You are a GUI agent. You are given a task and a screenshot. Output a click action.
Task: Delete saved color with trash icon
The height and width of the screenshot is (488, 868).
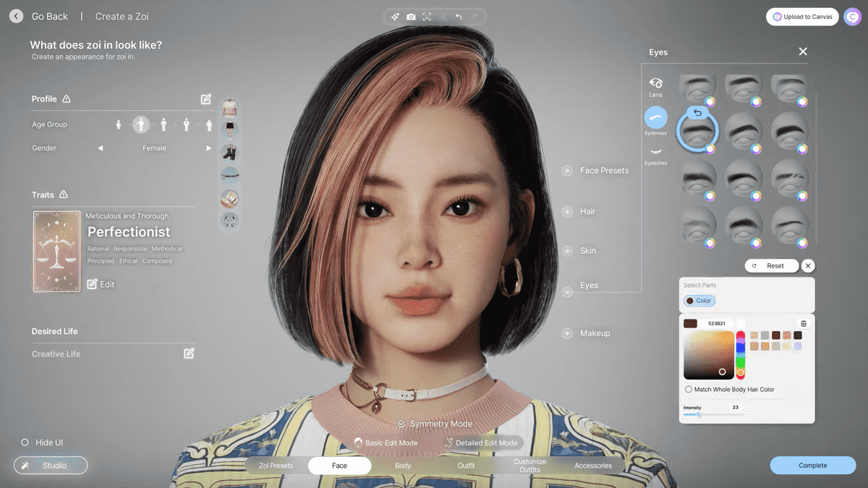click(x=803, y=323)
